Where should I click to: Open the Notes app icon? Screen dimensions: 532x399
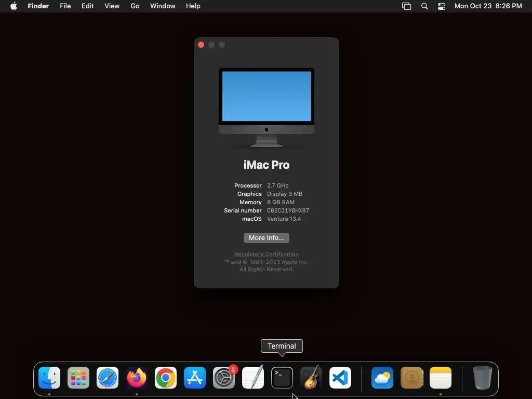click(x=441, y=378)
